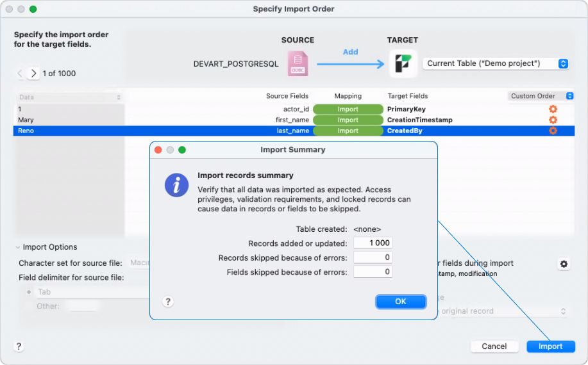Click the Other delimiter text field

point(83,306)
